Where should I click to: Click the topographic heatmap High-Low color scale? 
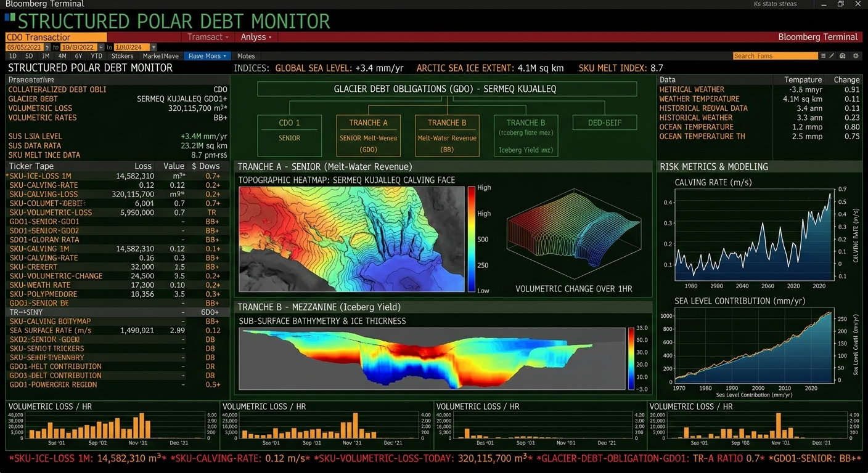[x=472, y=238]
